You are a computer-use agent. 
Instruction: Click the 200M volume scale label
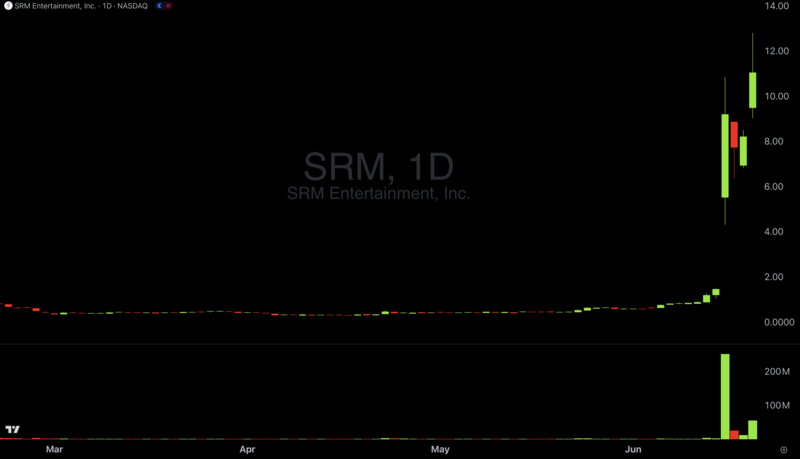coord(778,372)
